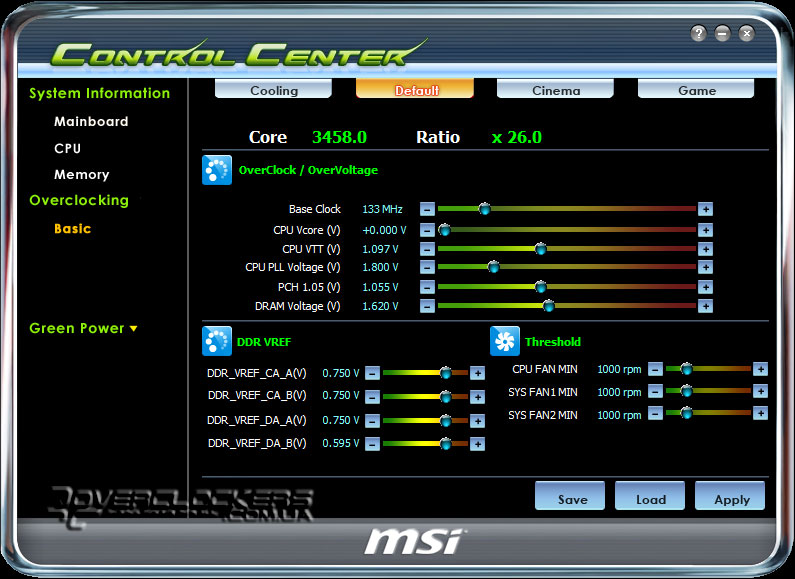Viewport: 795px width, 579px height.
Task: Decrease DDR_VREF_DA_B with minus button
Action: tap(372, 444)
